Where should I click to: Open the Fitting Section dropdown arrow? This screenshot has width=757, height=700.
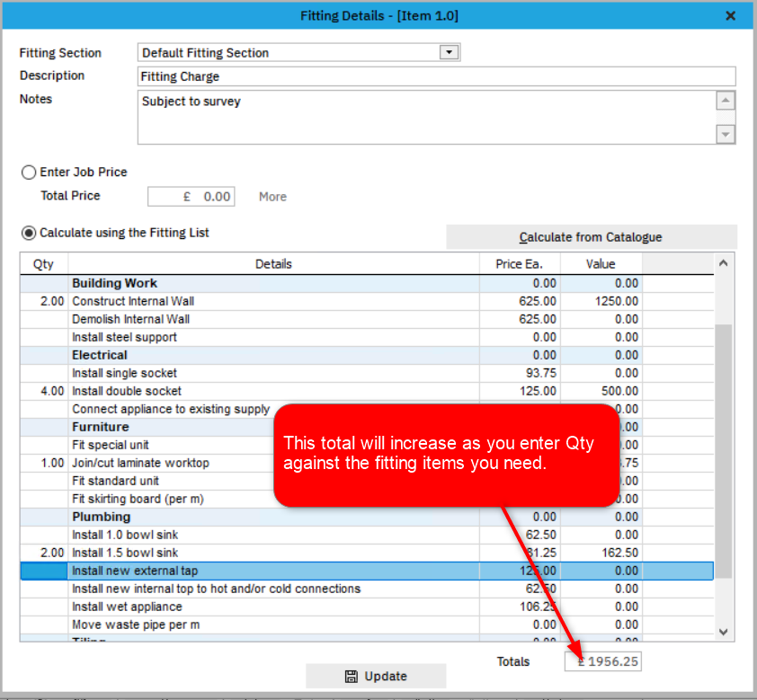click(x=448, y=52)
